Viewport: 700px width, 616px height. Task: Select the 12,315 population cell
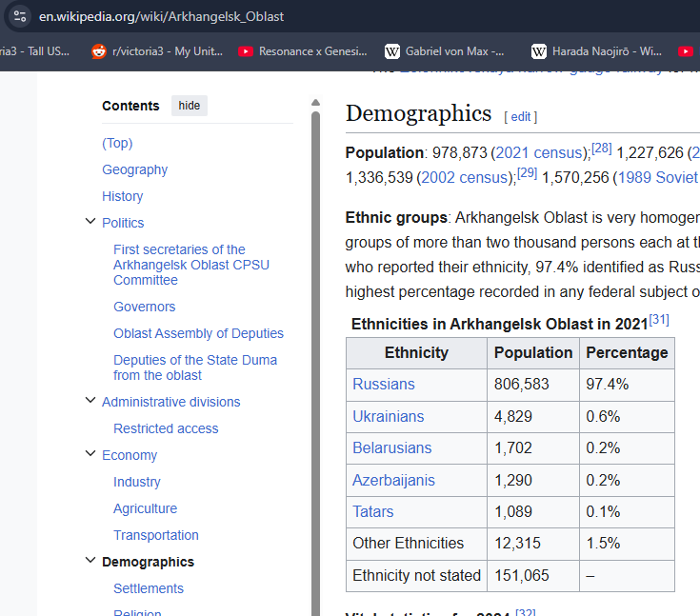click(x=533, y=544)
